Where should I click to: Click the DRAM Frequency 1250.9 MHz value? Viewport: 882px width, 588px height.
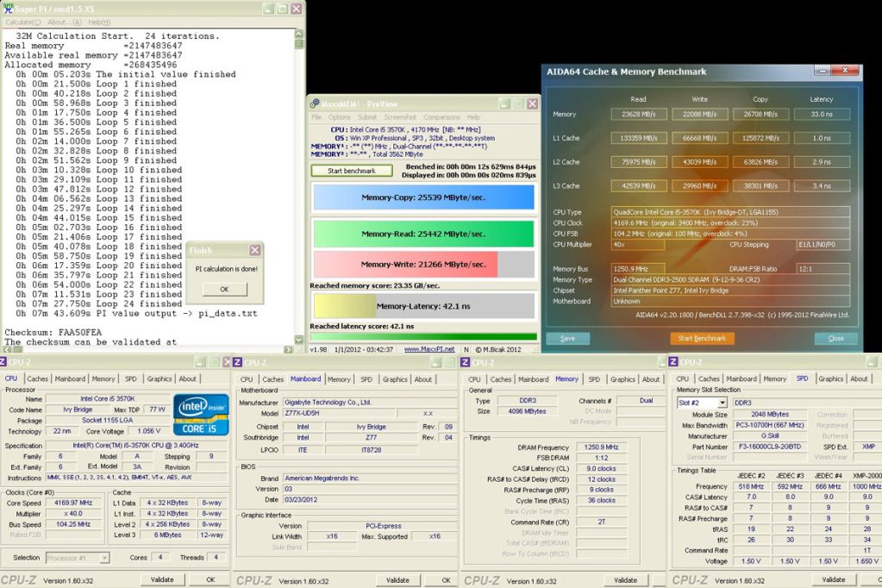(x=601, y=447)
